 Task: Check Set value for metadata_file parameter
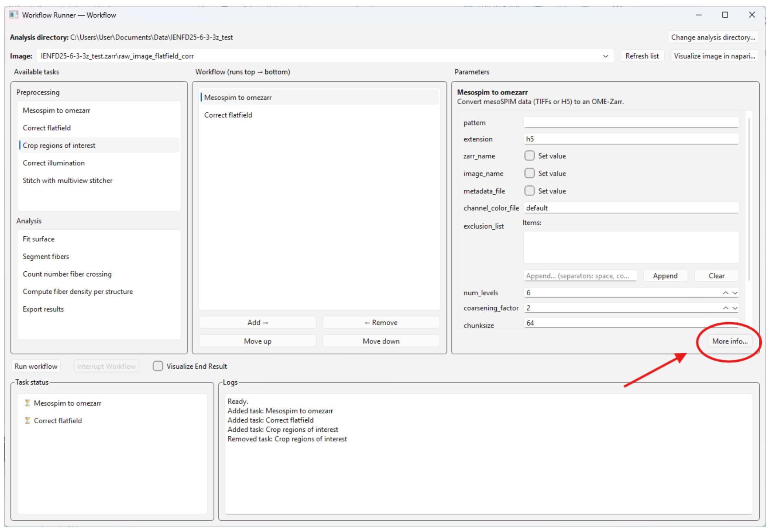(529, 191)
